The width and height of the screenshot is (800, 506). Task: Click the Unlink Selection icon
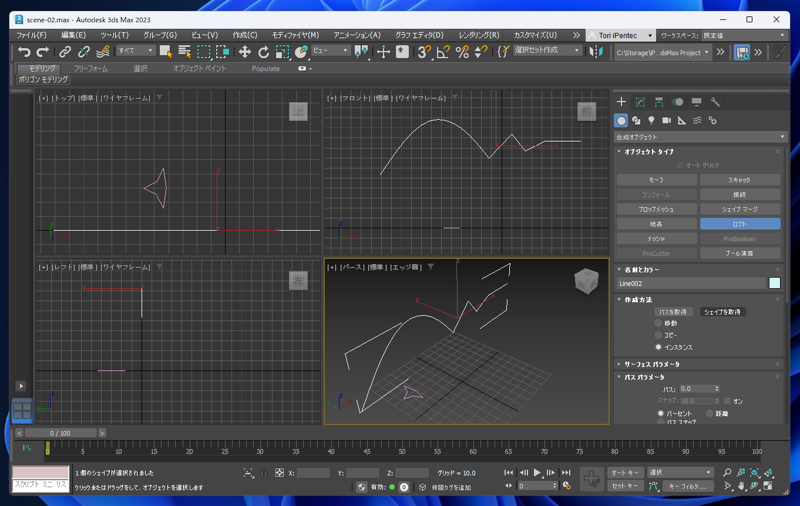point(84,52)
